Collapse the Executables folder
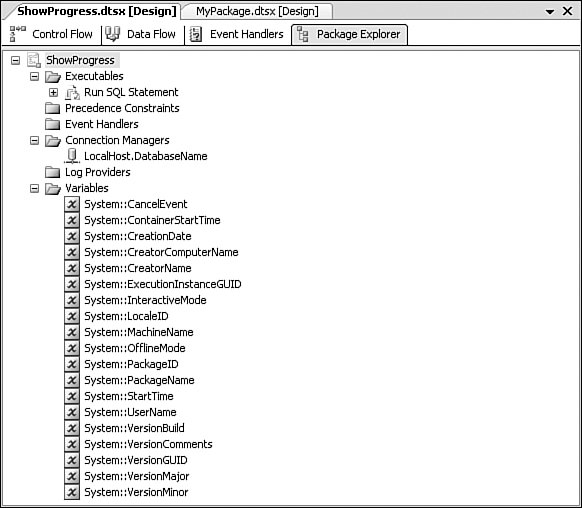Screen dimensions: 582x508 (x=34, y=76)
